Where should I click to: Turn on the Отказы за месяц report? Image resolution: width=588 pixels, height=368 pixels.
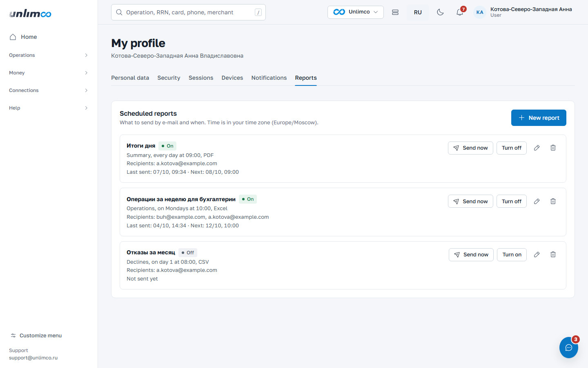pyautogui.click(x=512, y=255)
